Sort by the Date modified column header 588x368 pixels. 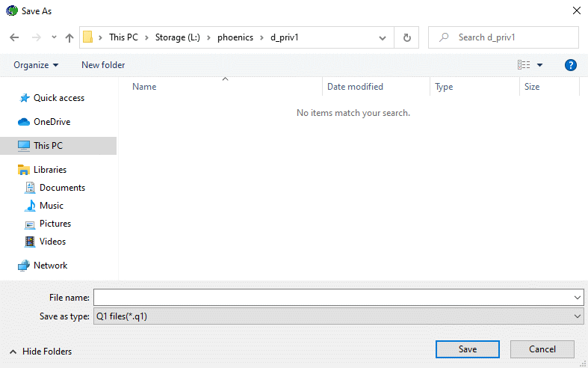pyautogui.click(x=355, y=87)
